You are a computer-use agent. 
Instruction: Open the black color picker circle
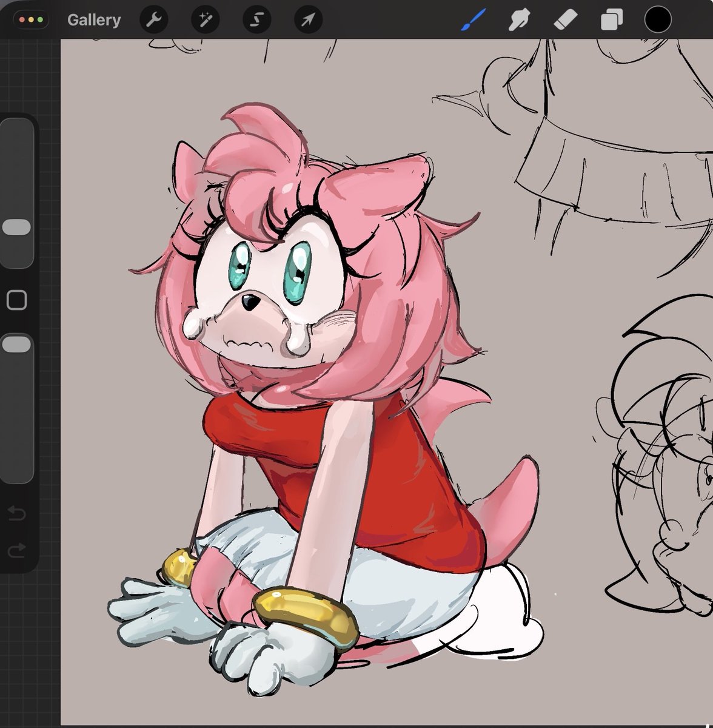click(x=658, y=19)
